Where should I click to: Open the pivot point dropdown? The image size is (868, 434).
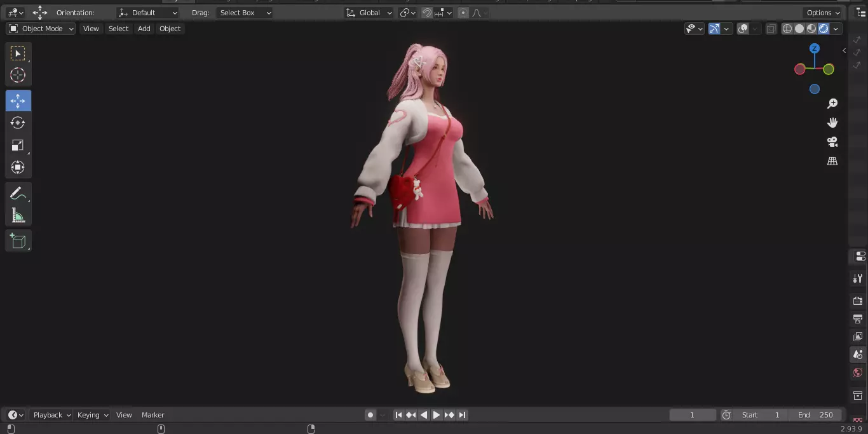point(408,13)
